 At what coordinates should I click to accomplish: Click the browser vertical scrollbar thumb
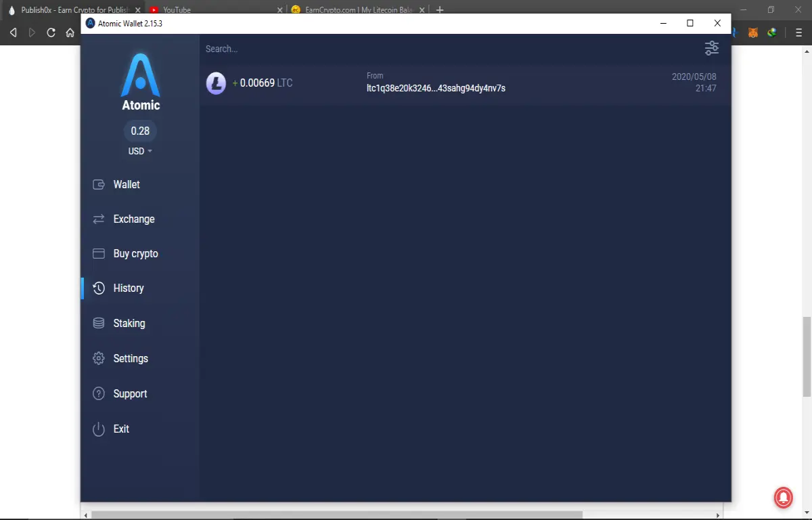(x=807, y=357)
